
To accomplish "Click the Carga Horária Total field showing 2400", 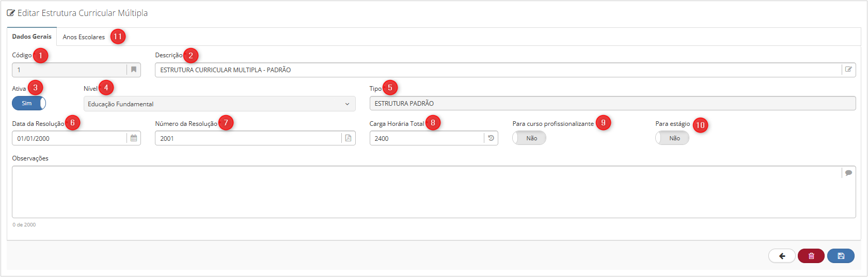I will point(427,138).
